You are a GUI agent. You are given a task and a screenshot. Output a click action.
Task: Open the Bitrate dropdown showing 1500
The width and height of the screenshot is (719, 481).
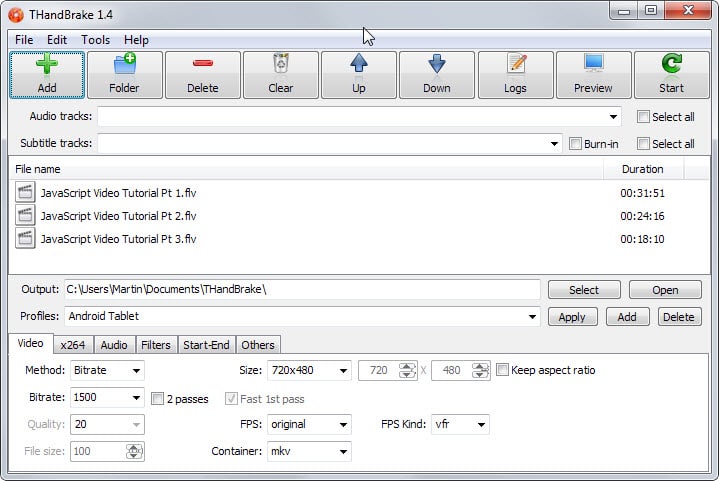coord(107,398)
